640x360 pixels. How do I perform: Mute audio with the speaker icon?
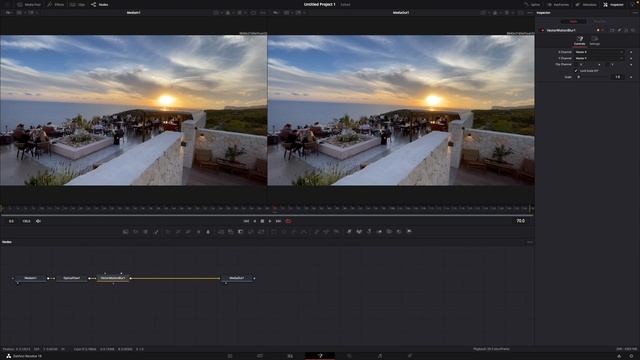(38, 221)
